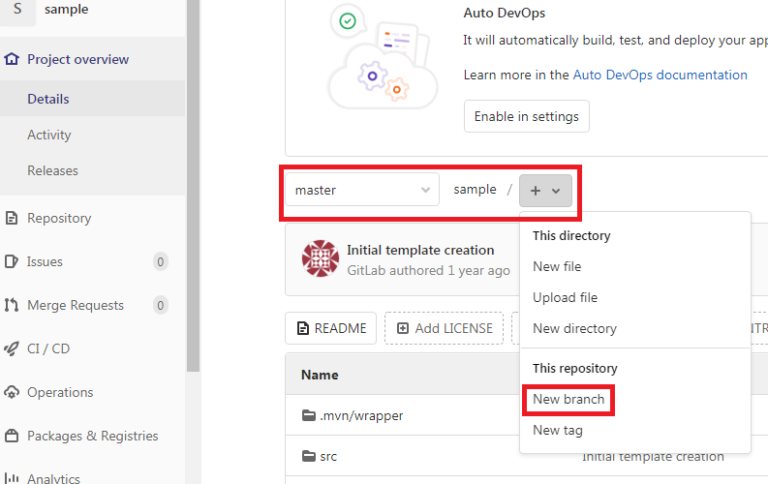Open Auto DevOps documentation link
Viewport: 768px width, 484px height.
pos(660,75)
